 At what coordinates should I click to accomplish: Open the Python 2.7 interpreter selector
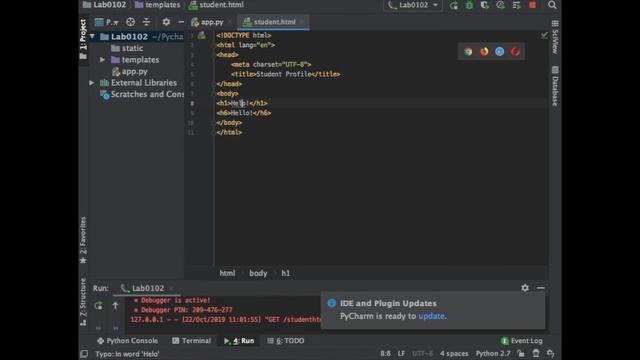[493, 353]
